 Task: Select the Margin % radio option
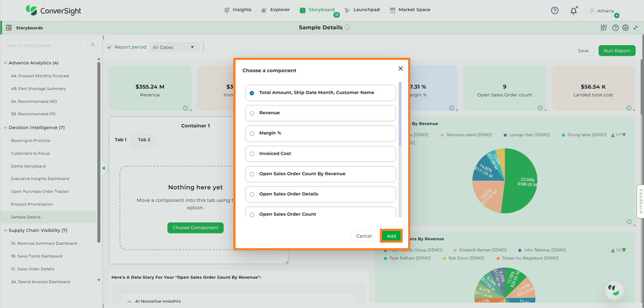click(x=252, y=134)
